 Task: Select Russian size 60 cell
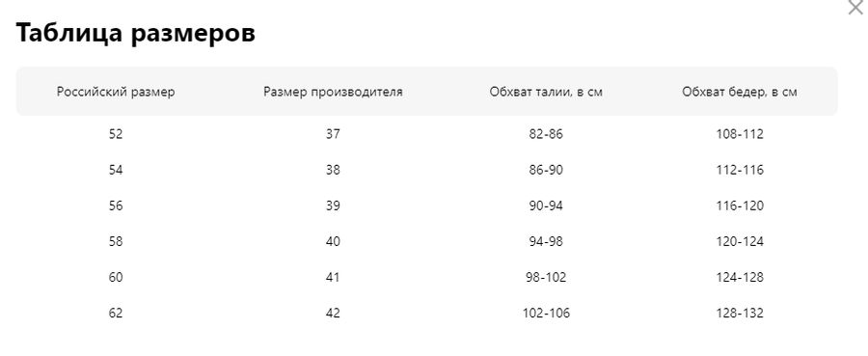(x=116, y=278)
